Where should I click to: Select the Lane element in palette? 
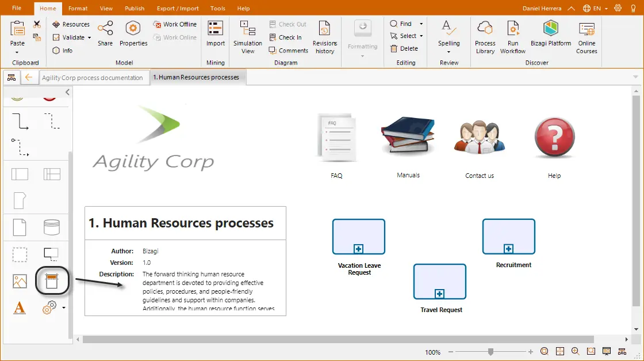point(52,174)
